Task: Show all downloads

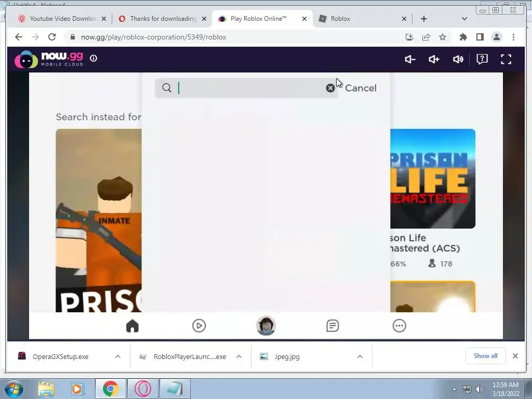Action: (x=486, y=356)
